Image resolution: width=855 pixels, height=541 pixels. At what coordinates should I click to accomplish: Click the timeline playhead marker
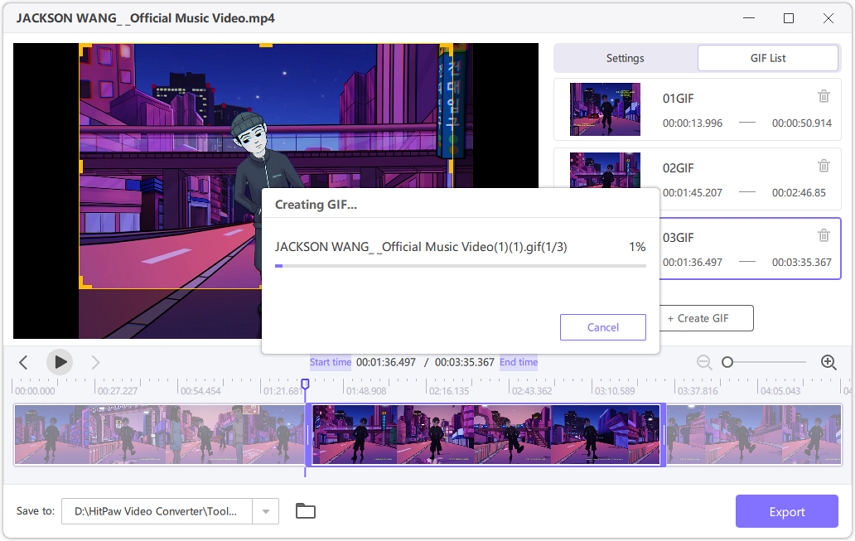pos(305,384)
